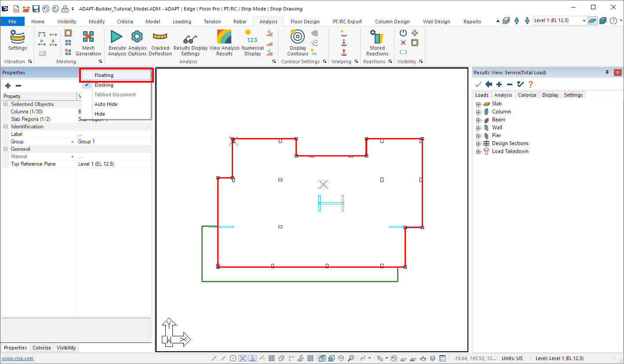Select Floating in the context menu
624x364 pixels.
104,75
